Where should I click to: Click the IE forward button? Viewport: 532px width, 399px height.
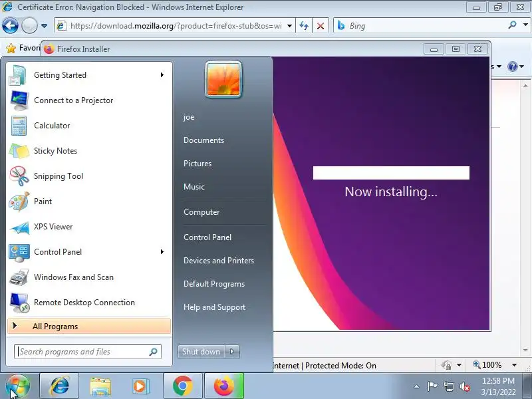(x=29, y=25)
